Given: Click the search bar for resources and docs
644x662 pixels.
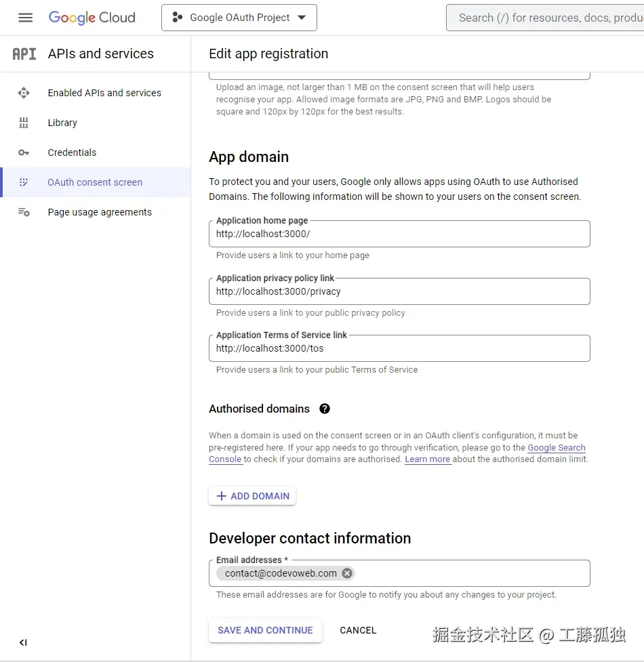Looking at the screenshot, I should click(545, 18).
